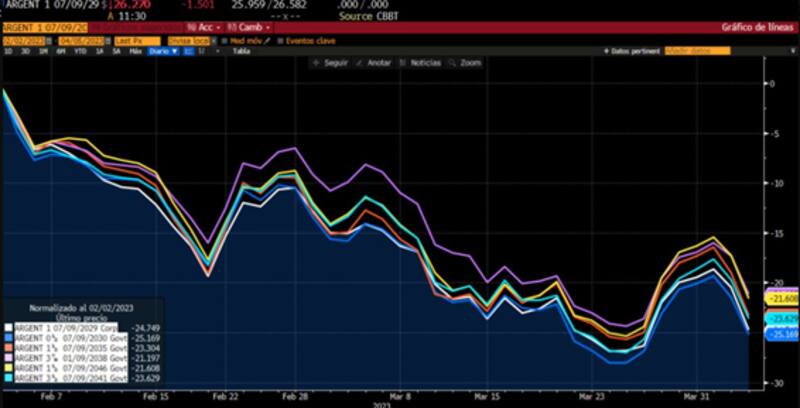Click the yellow 21.608 price tag on right axis

(781, 299)
